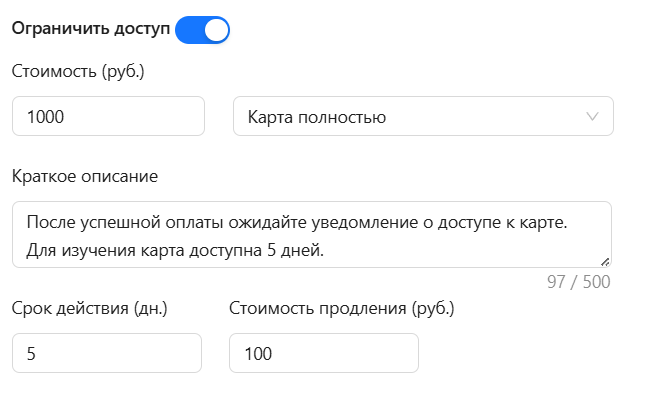Focus the Стоимость (руб.) input field
This screenshot has height=407, width=656.
[x=108, y=117]
